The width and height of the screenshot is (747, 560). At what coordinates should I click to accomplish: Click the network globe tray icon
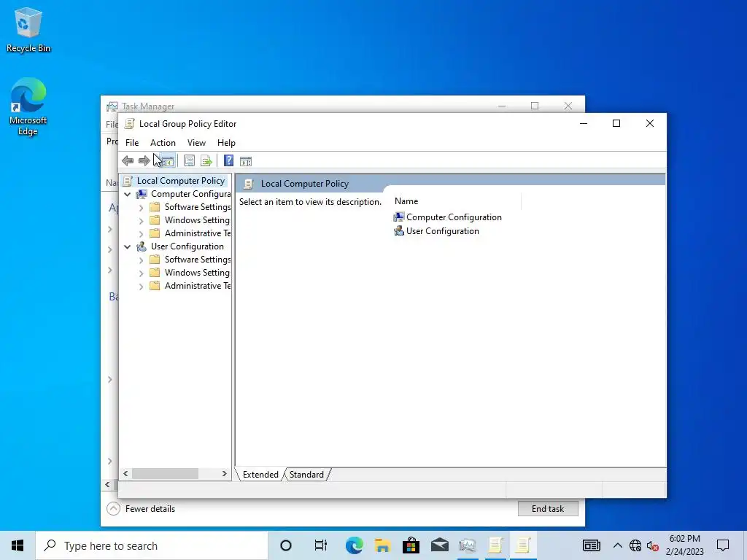(635, 545)
